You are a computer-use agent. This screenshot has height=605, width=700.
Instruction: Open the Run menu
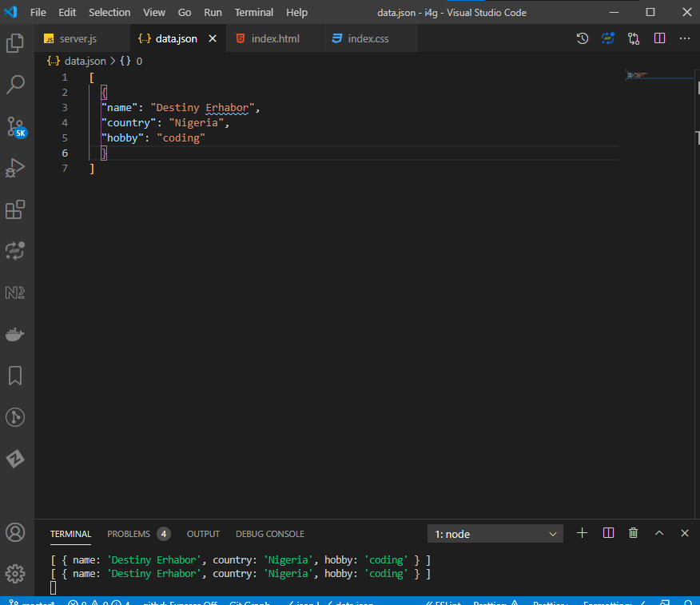[213, 13]
